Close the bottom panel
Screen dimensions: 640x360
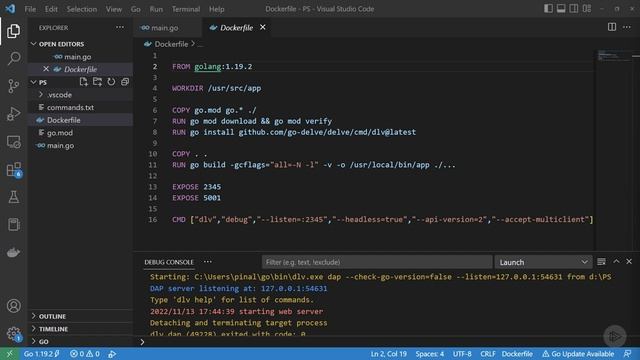[629, 262]
